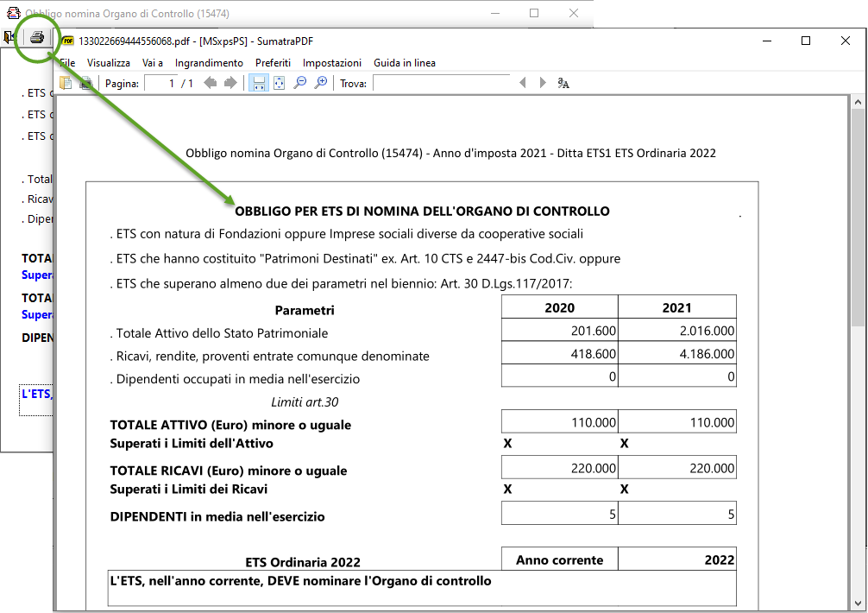Click the line about "Patrimoni Destinati" in the PDF
The width and height of the screenshot is (868, 613).
pos(365,259)
